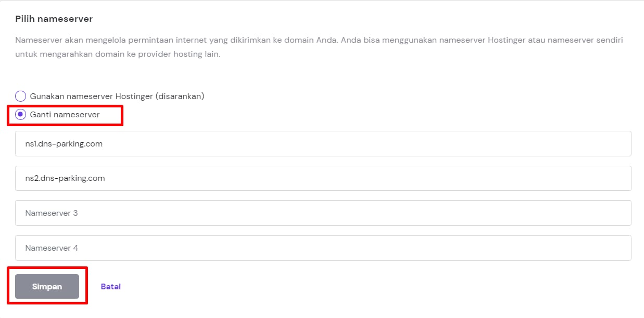Viewport: 644px width, 318px height.
Task: Click into the Nameserver 3 field
Action: (323, 213)
